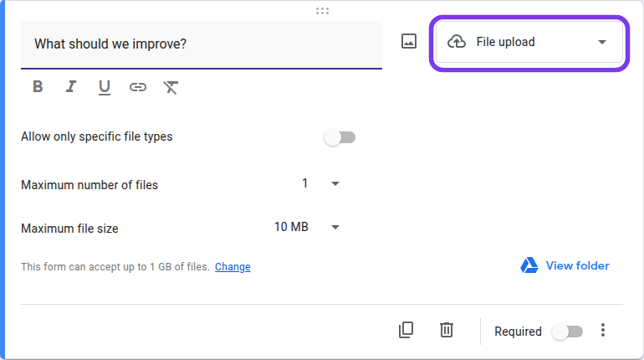Click 'This form can accept up to 1 GB' text
Image resolution: width=644 pixels, height=360 pixels.
point(115,267)
